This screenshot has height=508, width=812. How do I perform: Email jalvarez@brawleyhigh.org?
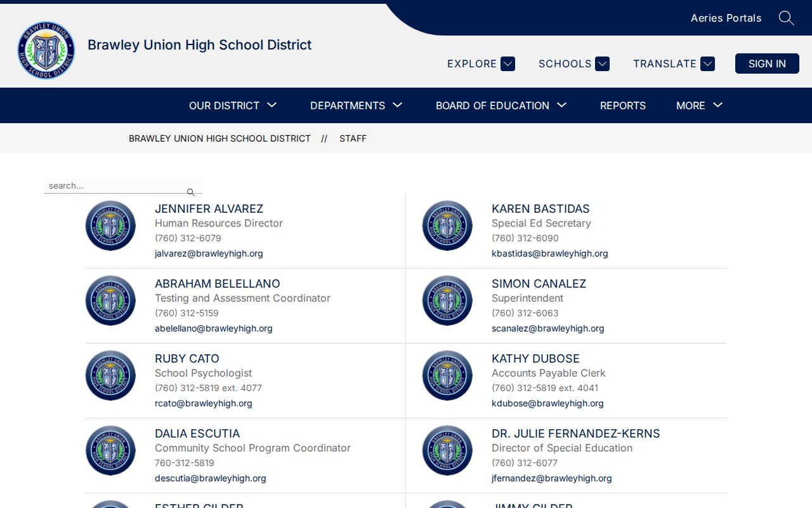tap(209, 253)
